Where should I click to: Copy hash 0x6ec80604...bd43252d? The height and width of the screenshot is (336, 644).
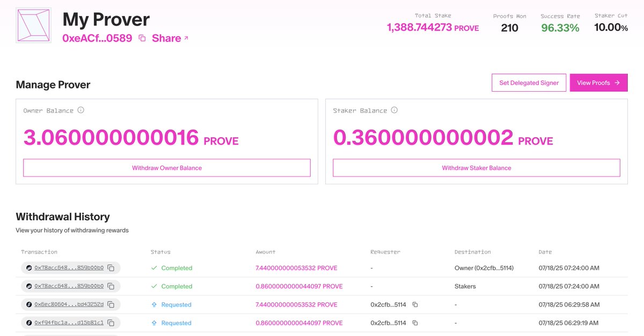111,304
